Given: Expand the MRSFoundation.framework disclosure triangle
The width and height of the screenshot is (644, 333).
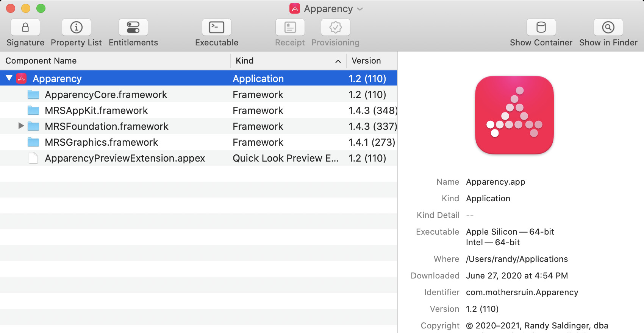Looking at the screenshot, I should [x=21, y=126].
